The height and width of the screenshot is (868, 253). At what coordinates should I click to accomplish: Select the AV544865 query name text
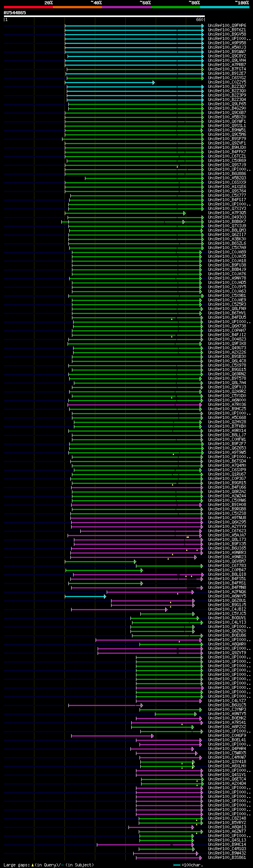[15, 13]
